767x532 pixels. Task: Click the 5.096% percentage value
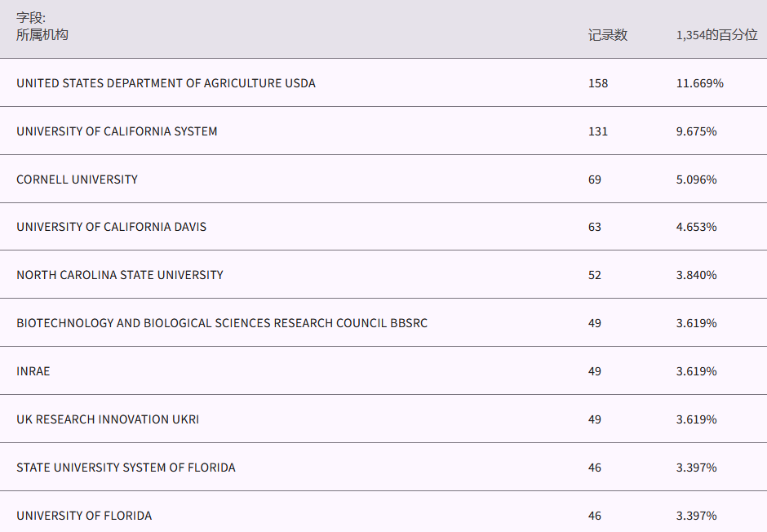coord(696,180)
